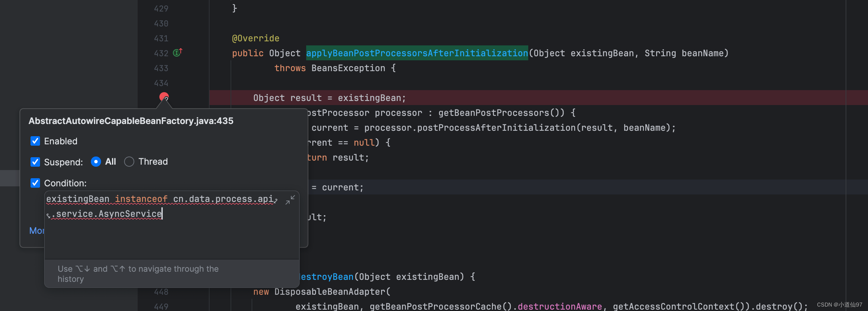
Task: Click line number 429 in the gutter
Action: pyautogui.click(x=161, y=8)
